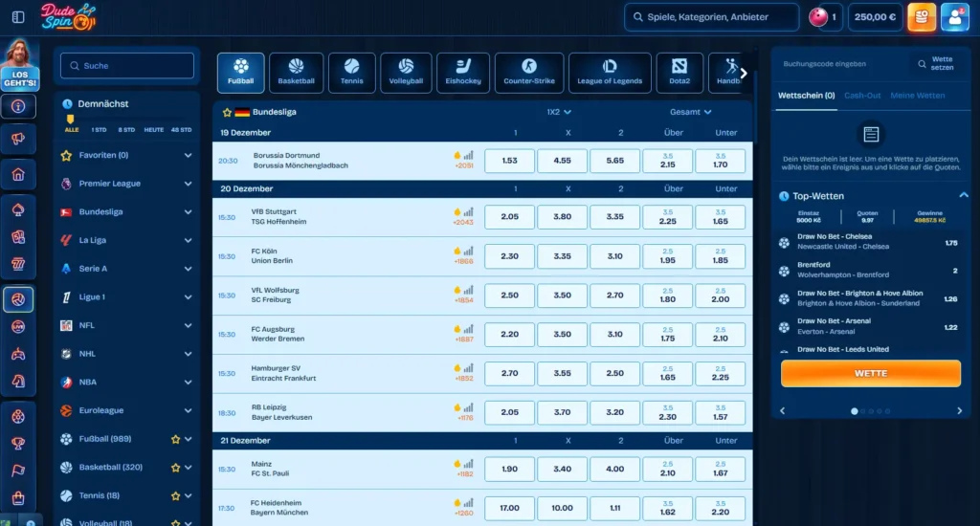980x526 pixels.
Task: Select the ALLE time filter
Action: tap(72, 130)
